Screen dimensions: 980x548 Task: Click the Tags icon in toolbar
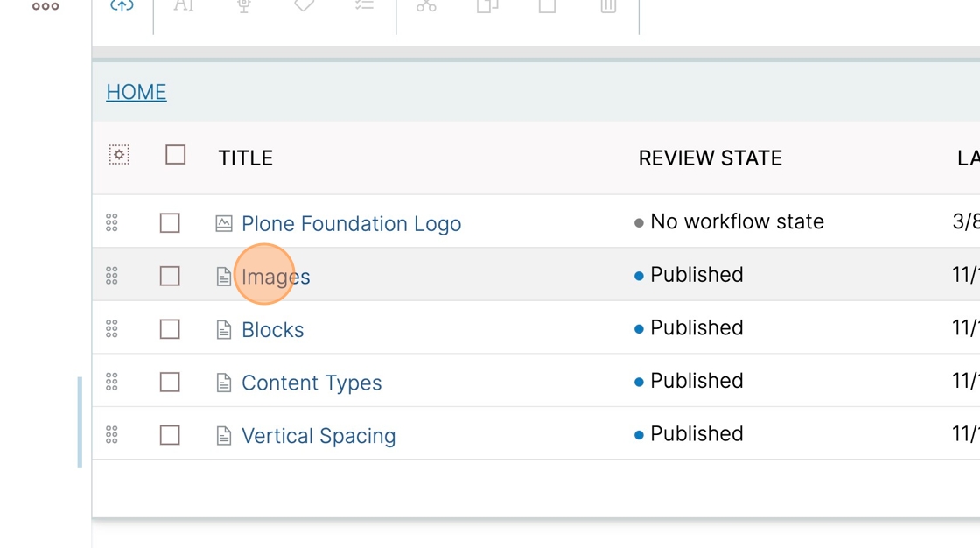click(304, 5)
